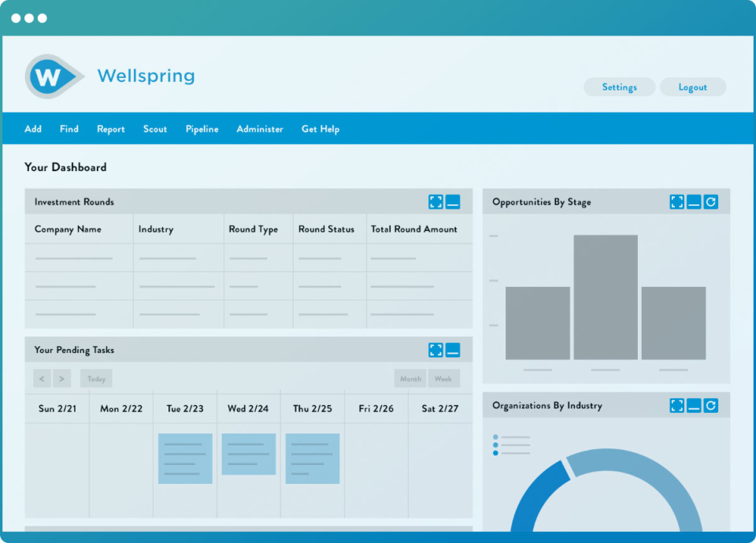Image resolution: width=756 pixels, height=543 pixels.
Task: Expand Organizations By Industry to fullscreen
Action: point(676,405)
